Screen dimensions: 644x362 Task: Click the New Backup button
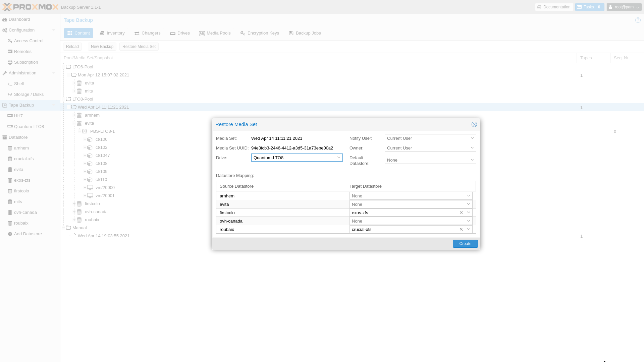(x=102, y=47)
